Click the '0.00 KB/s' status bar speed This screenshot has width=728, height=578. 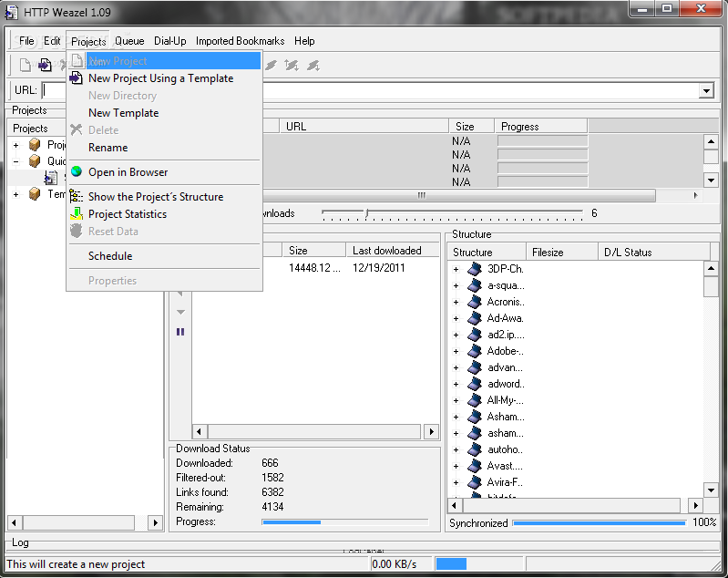tap(395, 564)
